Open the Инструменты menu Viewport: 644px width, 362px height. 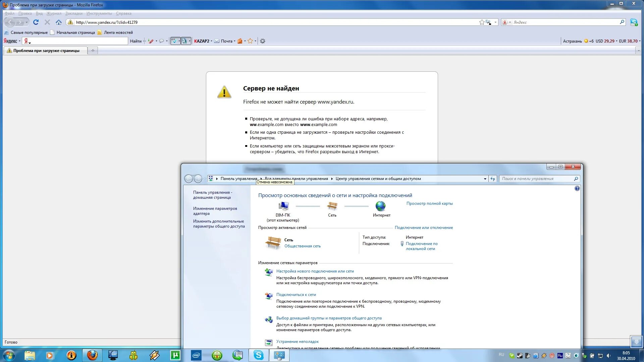[99, 13]
